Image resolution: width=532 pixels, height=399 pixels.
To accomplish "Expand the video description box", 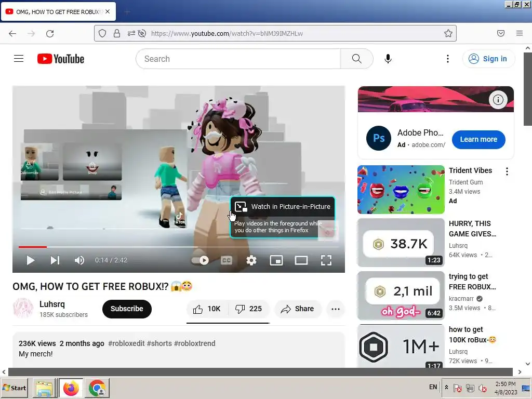I will [x=179, y=350].
